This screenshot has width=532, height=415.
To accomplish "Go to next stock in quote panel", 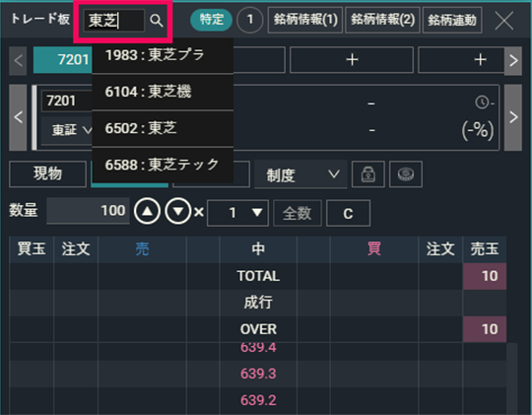I will click(513, 117).
